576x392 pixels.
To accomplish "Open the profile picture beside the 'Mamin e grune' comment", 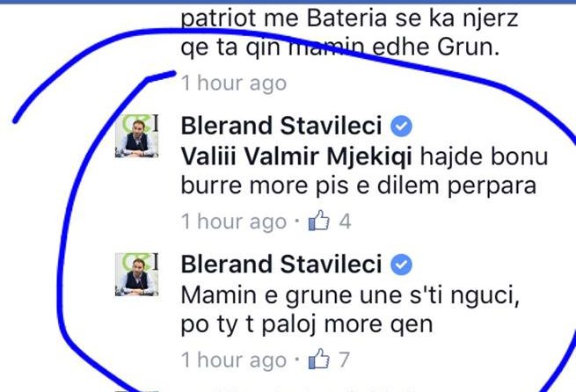I will [136, 274].
